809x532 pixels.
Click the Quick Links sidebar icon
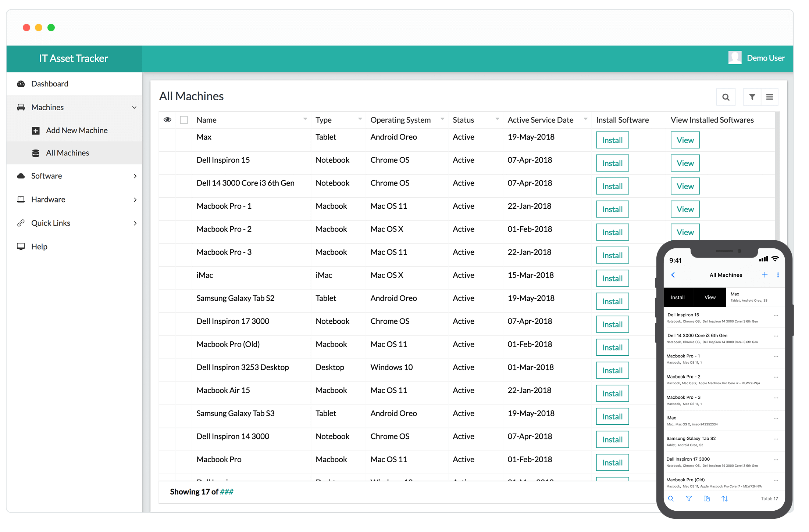21,223
